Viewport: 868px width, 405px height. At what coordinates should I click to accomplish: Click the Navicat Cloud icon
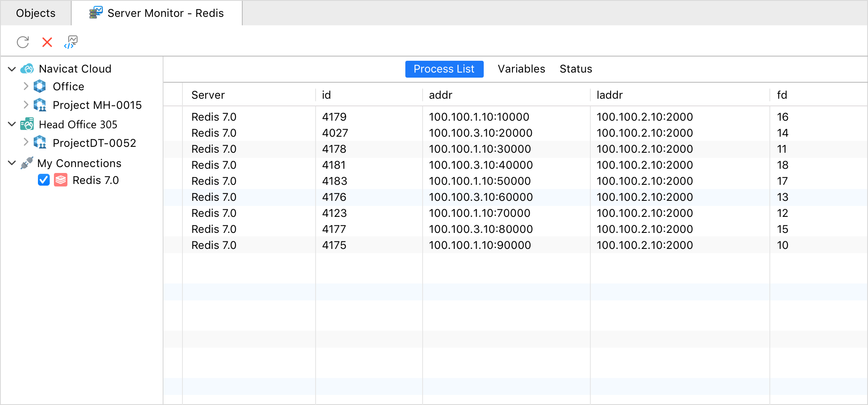pyautogui.click(x=27, y=69)
